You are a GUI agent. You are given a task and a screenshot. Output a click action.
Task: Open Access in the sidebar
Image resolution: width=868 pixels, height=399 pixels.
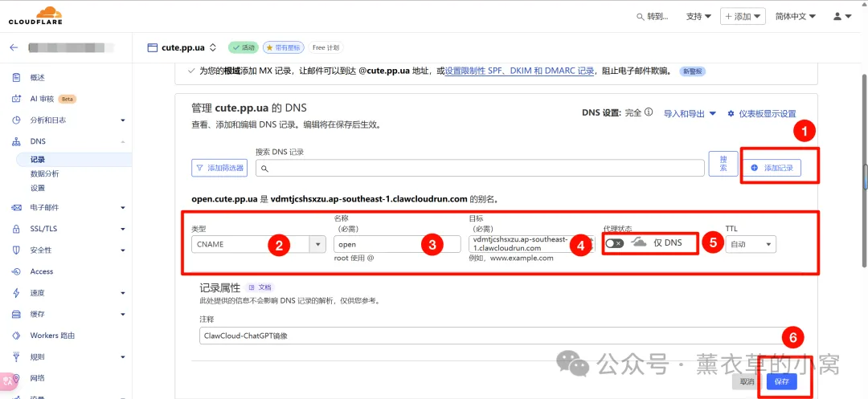(x=42, y=271)
